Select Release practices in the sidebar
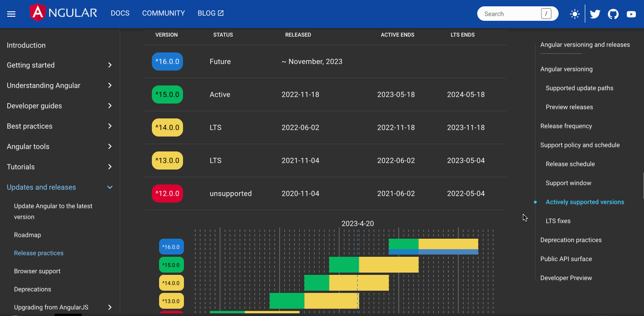The image size is (644, 316). (x=38, y=253)
